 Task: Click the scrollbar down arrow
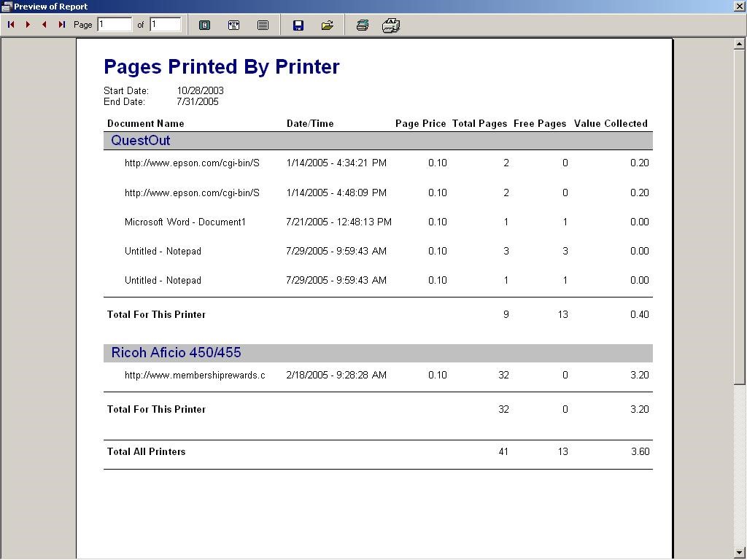[740, 553]
